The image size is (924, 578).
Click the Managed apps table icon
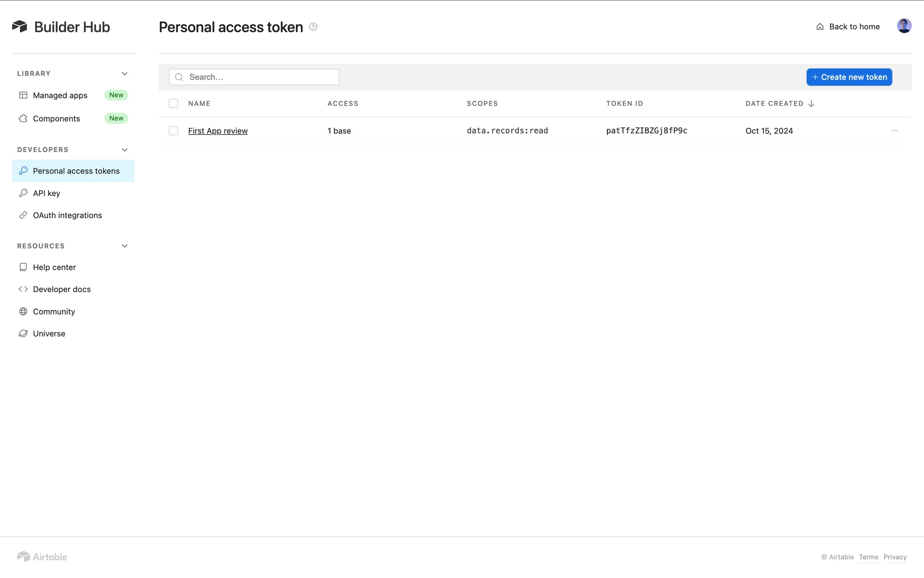point(23,95)
